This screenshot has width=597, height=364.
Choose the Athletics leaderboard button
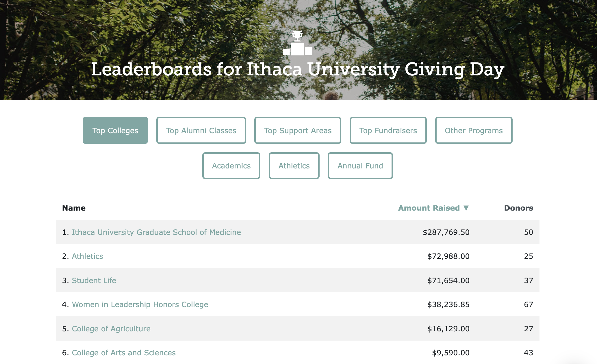pyautogui.click(x=294, y=166)
